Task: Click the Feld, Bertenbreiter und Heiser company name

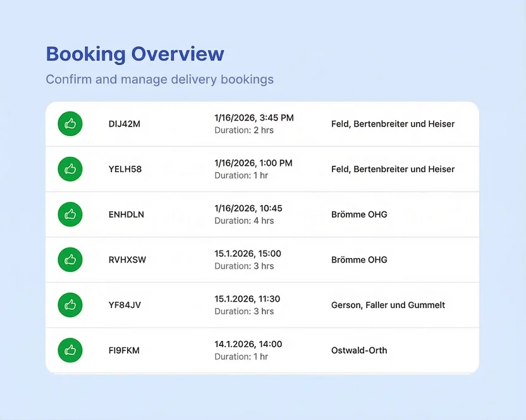Action: coord(393,124)
